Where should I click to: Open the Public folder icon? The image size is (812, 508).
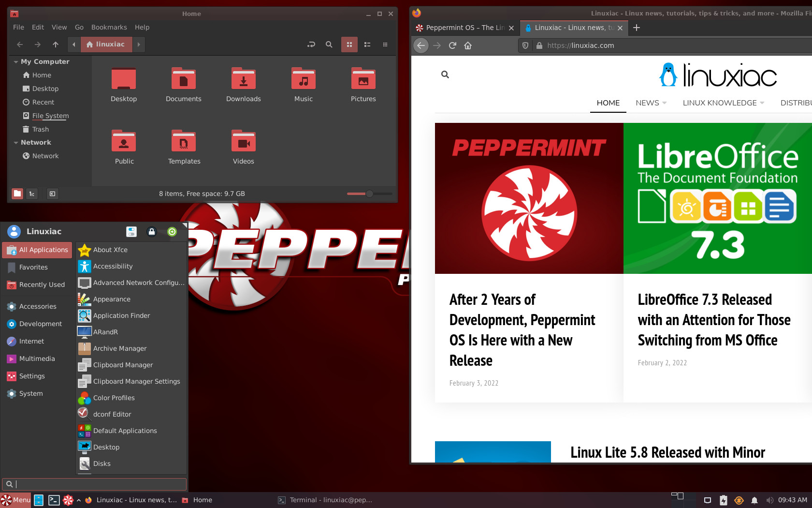(x=124, y=141)
